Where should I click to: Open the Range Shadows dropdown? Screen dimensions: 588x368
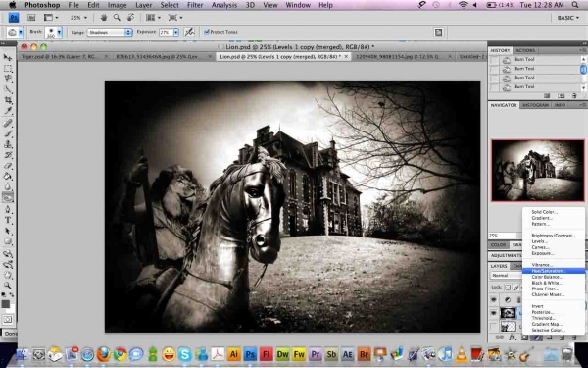tap(110, 32)
